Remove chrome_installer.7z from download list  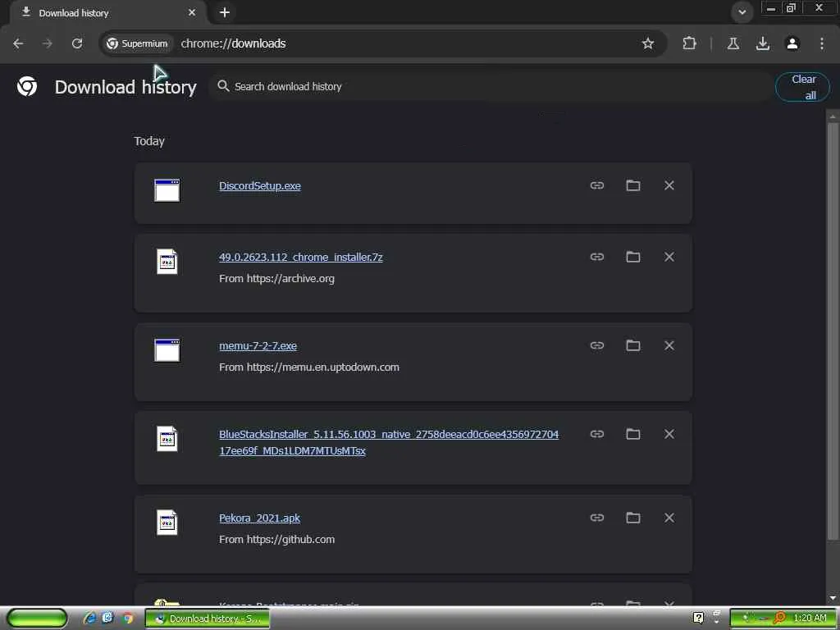coord(669,257)
